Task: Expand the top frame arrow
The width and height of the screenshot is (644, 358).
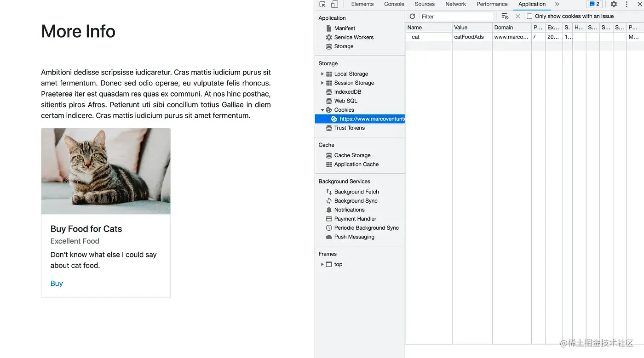Action: 322,264
